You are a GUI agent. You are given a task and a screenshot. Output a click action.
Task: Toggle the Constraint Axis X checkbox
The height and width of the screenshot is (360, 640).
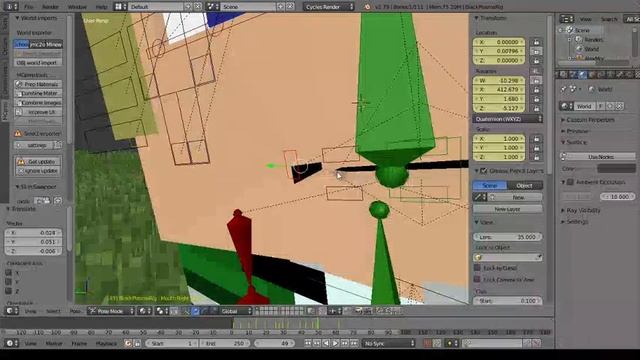click(8, 272)
